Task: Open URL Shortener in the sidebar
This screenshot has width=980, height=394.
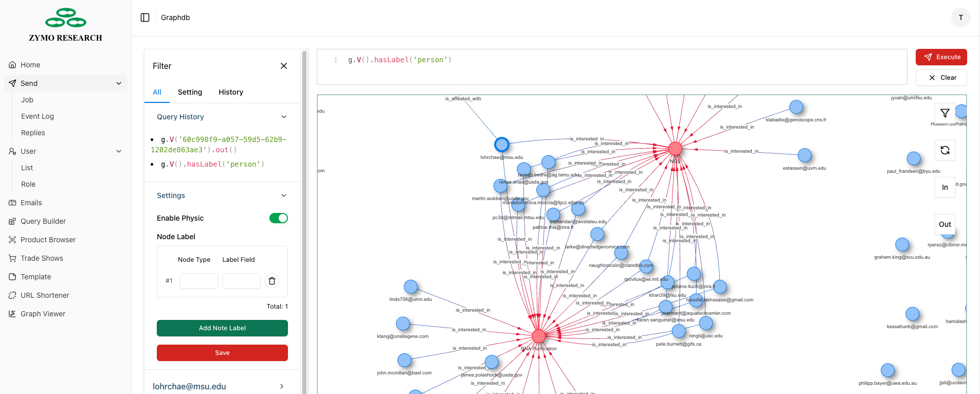Action: (45, 295)
